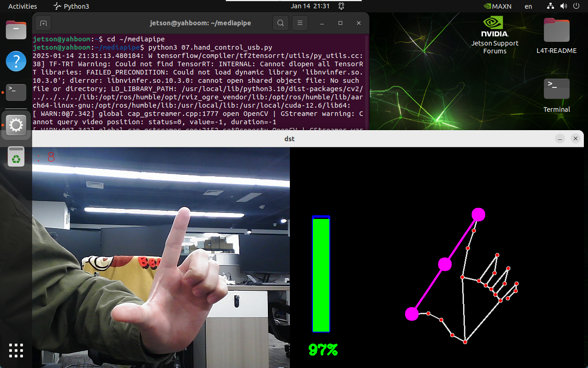Click the 97% readout below the green bar
The height and width of the screenshot is (368, 588).
pyautogui.click(x=323, y=350)
